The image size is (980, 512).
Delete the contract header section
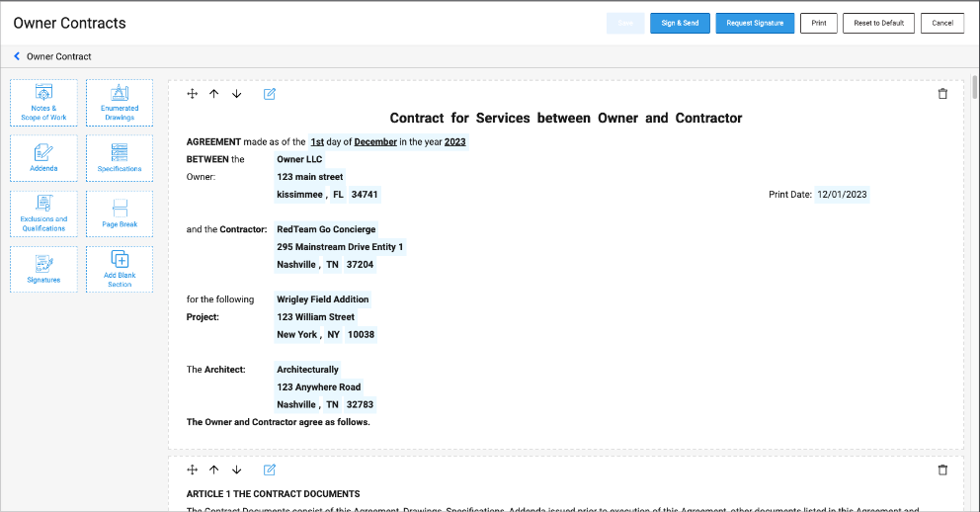click(941, 94)
